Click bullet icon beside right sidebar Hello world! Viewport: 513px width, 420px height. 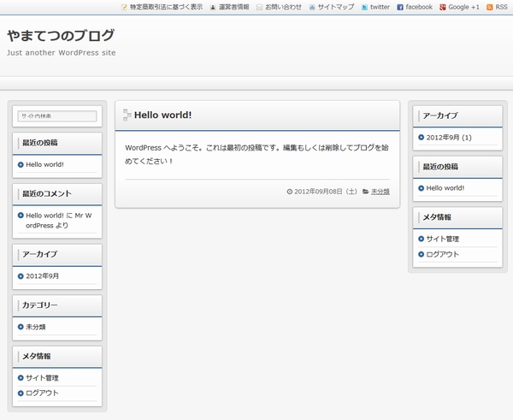pos(421,188)
